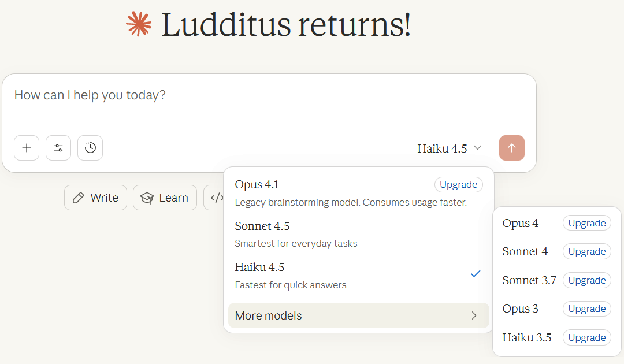This screenshot has height=364, width=624.
Task: Collapse the Haiku 4.5 model selector dropdown
Action: tap(450, 148)
